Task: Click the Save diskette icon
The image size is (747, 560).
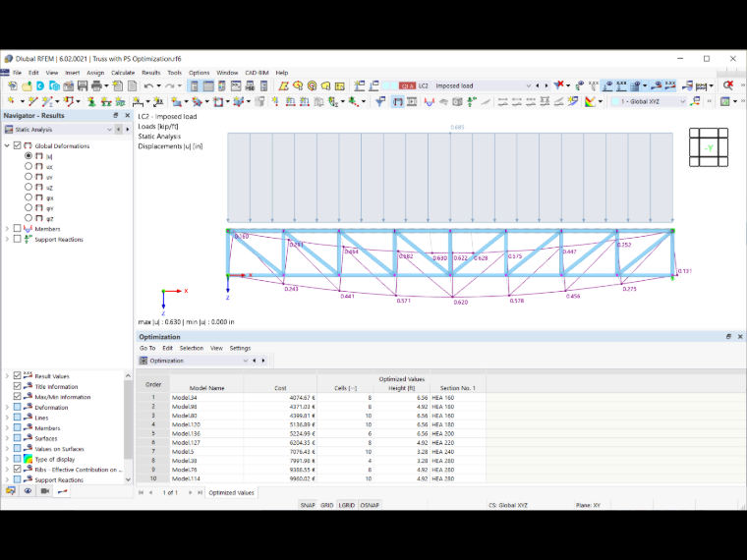Action: coord(83,85)
